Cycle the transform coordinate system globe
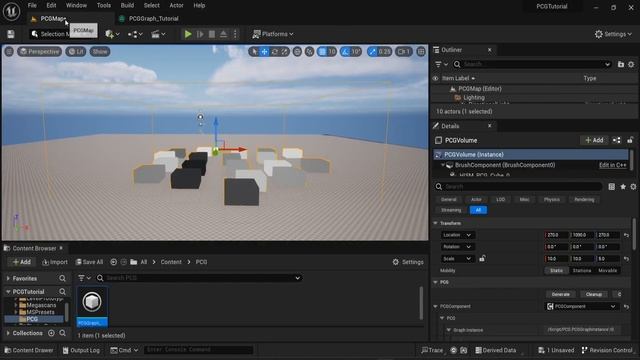The image size is (640, 360). pyautogui.click(x=298, y=51)
